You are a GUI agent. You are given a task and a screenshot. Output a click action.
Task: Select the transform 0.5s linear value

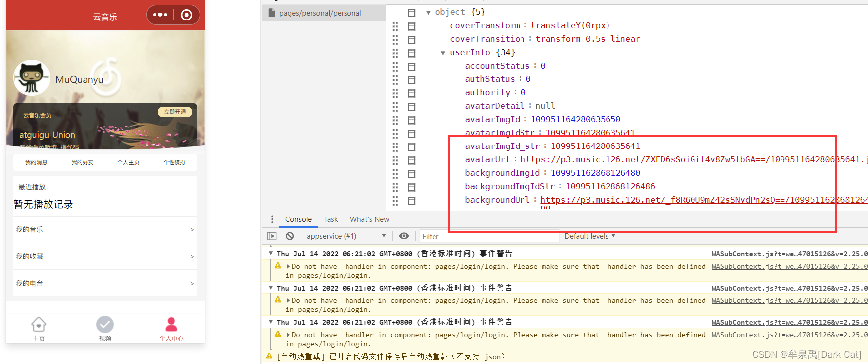(x=588, y=39)
